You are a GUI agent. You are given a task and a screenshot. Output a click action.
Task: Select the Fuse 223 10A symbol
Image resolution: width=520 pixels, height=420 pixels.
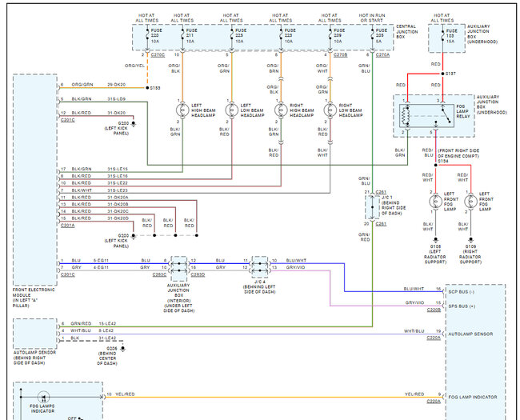pyautogui.click(x=282, y=35)
